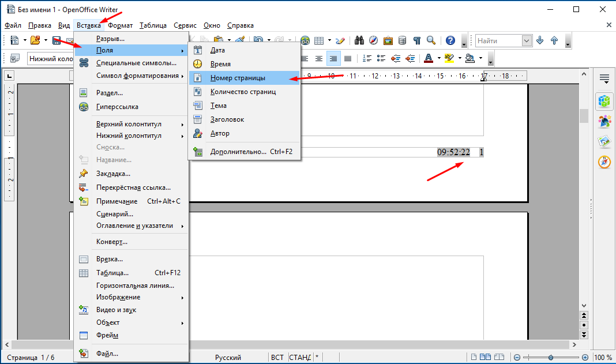This screenshot has width=616, height=364.
Task: Click the 09:52:22 time field in footer
Action: click(453, 152)
